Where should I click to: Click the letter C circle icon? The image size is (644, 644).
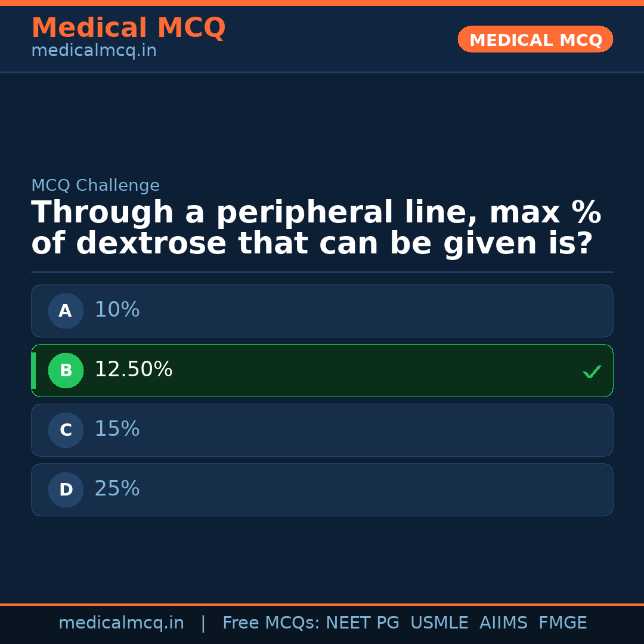[x=66, y=430]
